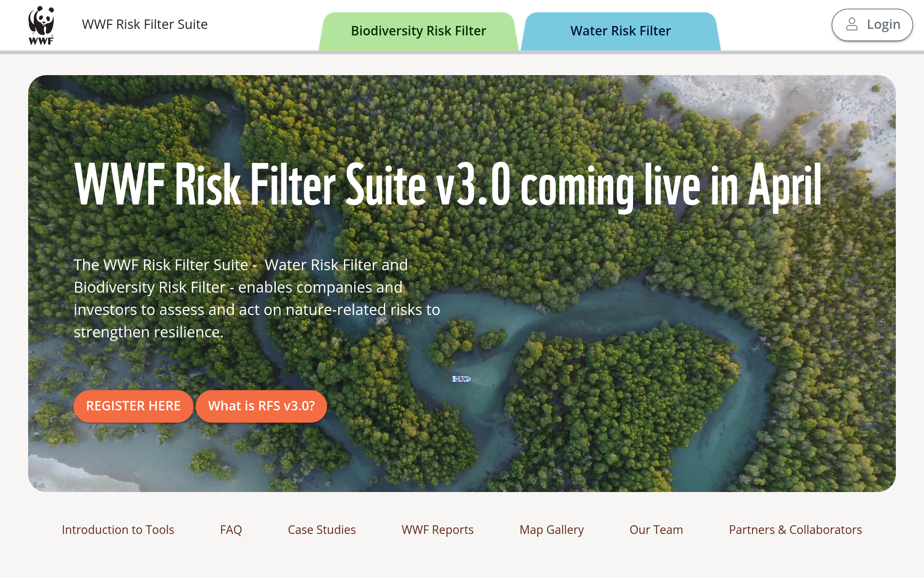This screenshot has width=924, height=578.
Task: Click the What is RFS v3.0? button
Action: tap(262, 406)
